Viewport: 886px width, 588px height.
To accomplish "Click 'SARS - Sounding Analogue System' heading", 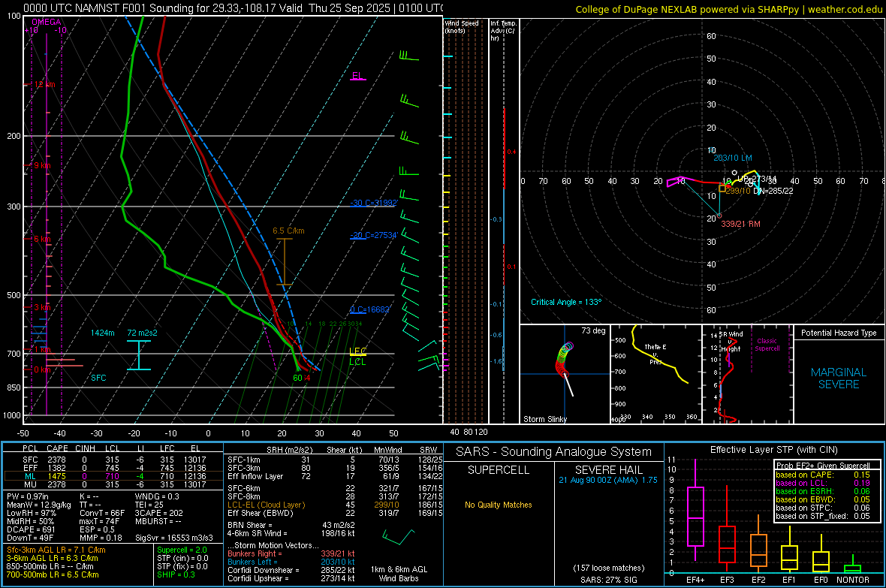I will (554, 452).
